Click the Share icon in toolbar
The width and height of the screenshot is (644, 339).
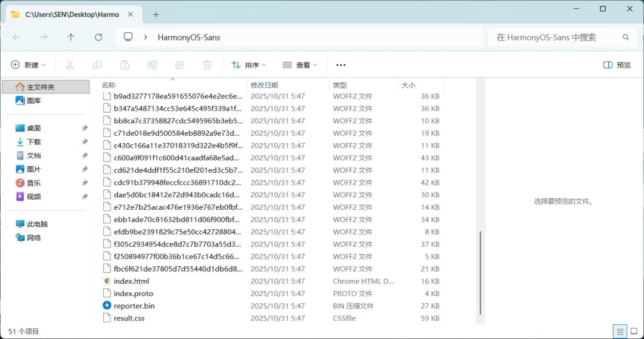pyautogui.click(x=179, y=65)
